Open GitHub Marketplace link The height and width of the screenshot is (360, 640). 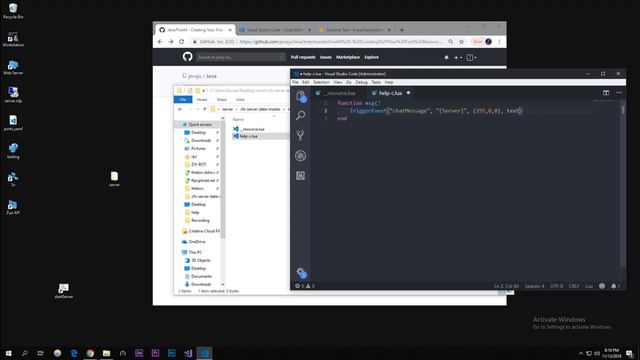point(348,57)
